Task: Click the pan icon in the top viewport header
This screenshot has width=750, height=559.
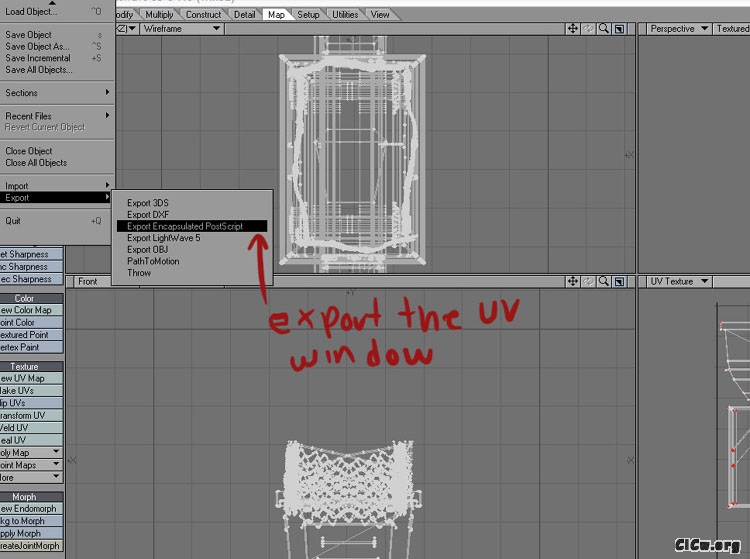Action: (573, 29)
